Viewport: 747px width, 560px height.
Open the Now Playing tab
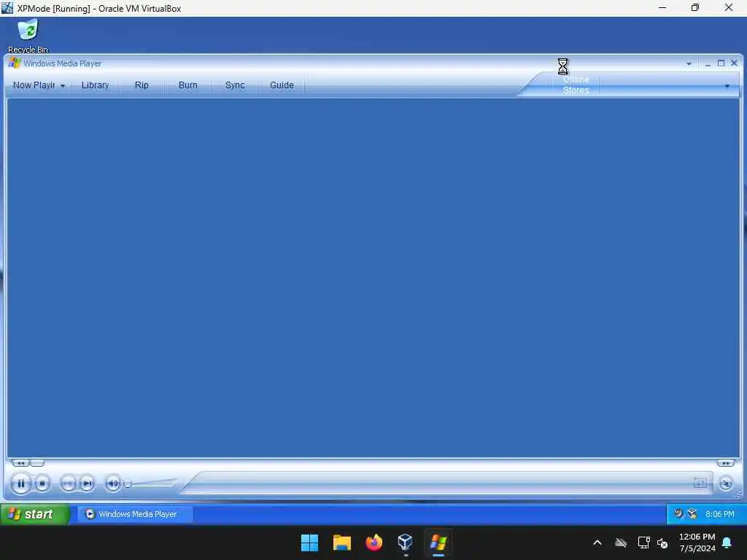pyautogui.click(x=34, y=85)
